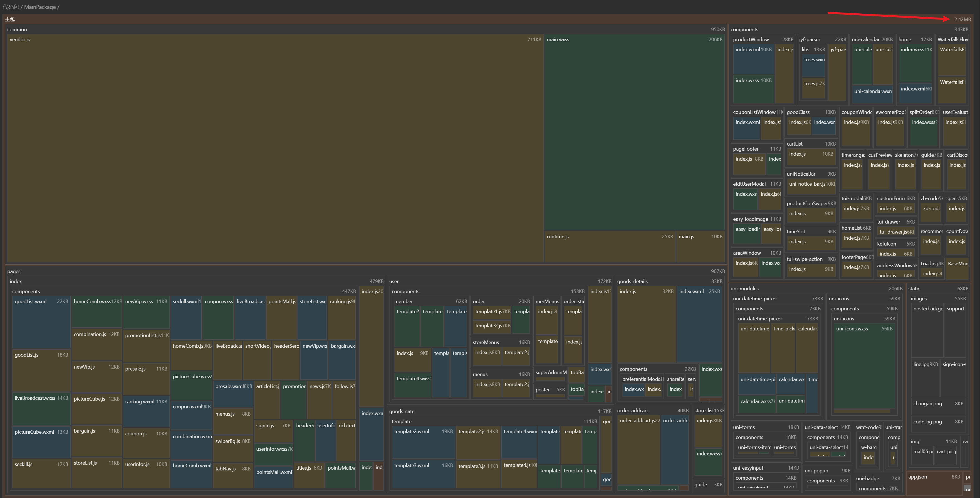Open the user 172KB page folder

pos(500,281)
